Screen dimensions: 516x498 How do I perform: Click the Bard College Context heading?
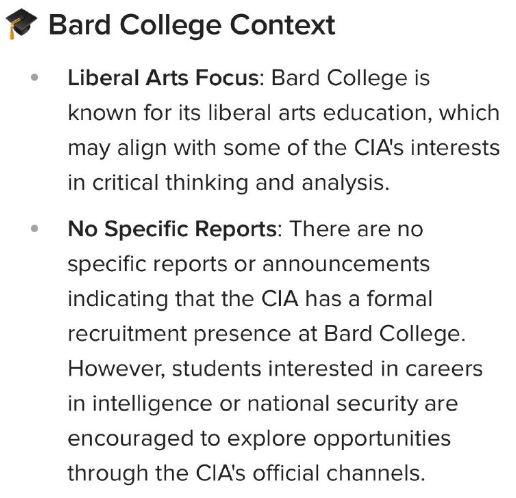192,25
